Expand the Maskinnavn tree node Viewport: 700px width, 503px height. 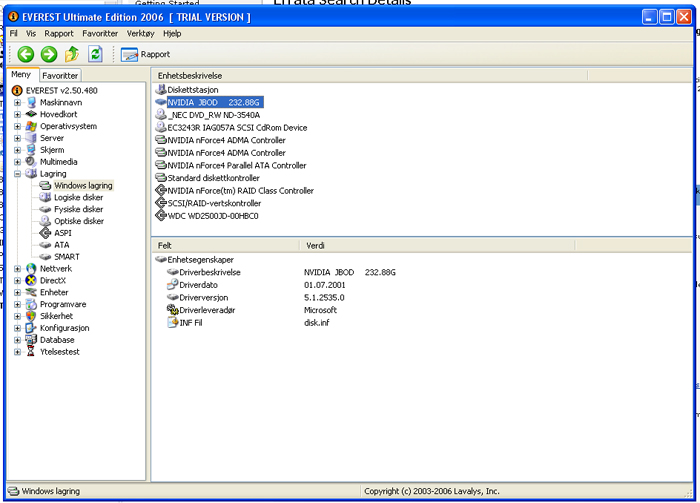[x=17, y=103]
